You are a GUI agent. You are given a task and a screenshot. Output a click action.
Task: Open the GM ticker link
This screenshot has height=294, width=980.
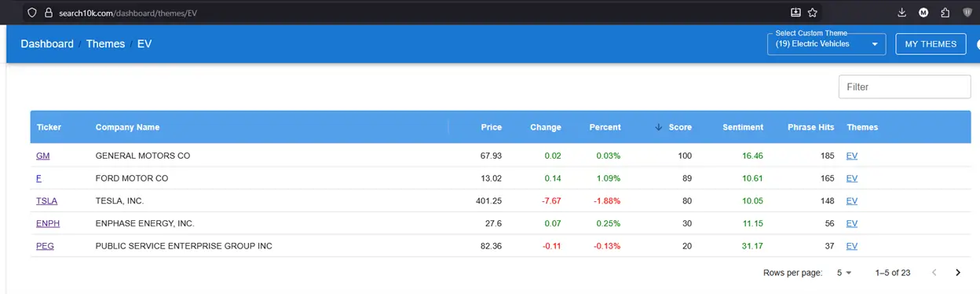tap(42, 156)
